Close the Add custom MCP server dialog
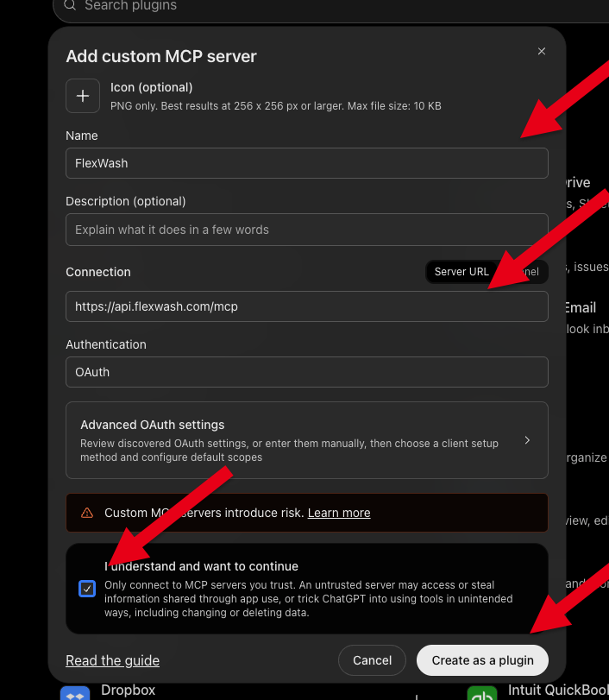 tap(541, 51)
